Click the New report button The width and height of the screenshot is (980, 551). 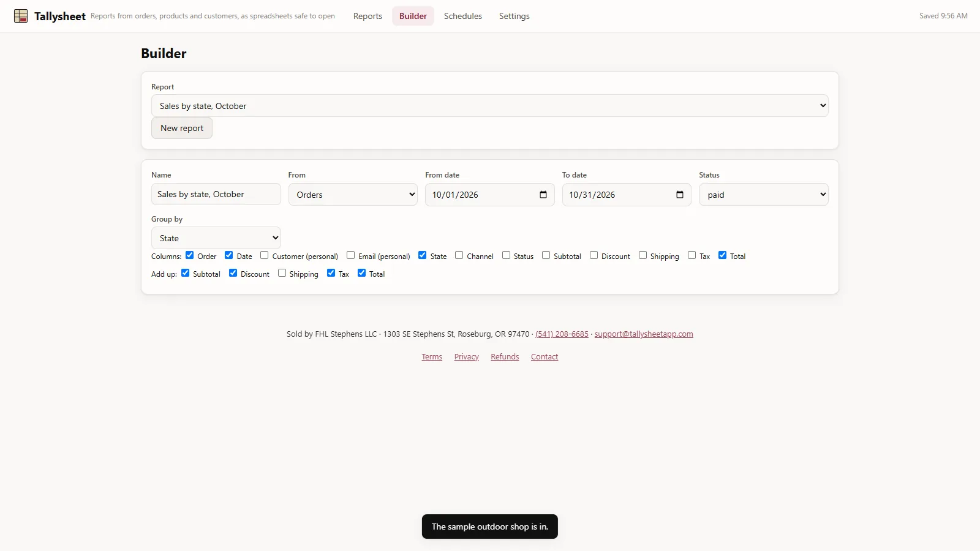tap(182, 128)
